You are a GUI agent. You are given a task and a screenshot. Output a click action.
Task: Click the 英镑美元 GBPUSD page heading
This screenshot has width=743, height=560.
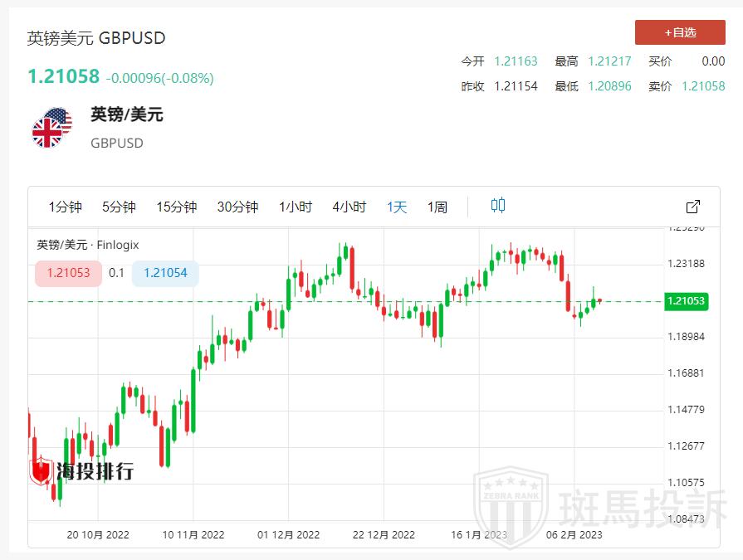(96, 38)
